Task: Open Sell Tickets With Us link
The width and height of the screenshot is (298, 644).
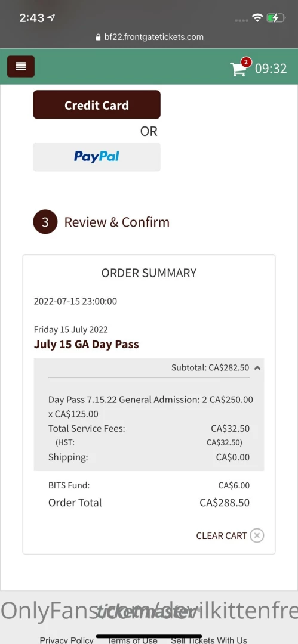Action: click(x=209, y=640)
